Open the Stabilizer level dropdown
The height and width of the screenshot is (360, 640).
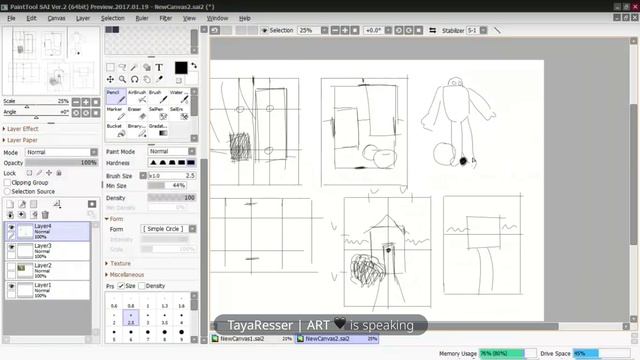tap(483, 30)
